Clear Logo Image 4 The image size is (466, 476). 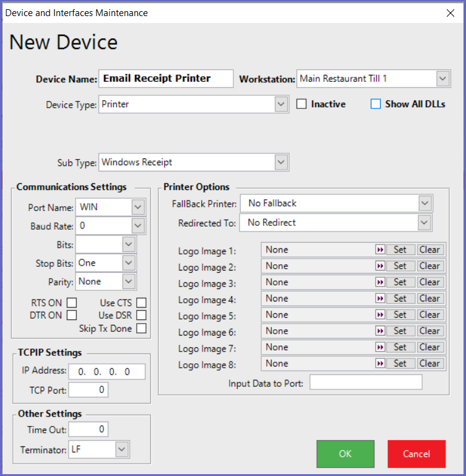pyautogui.click(x=429, y=298)
